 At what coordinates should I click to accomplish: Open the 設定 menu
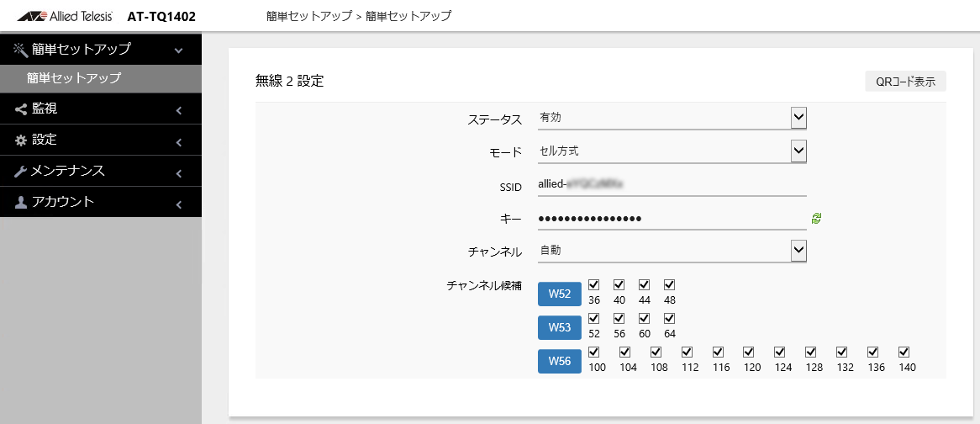click(x=101, y=140)
